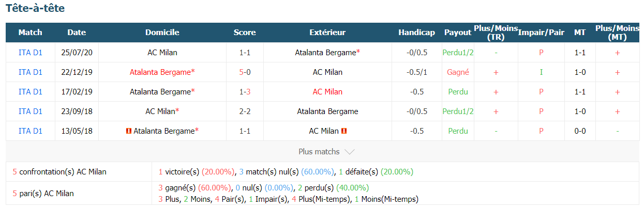
Task: Select the Handicap column header
Action: point(416,33)
